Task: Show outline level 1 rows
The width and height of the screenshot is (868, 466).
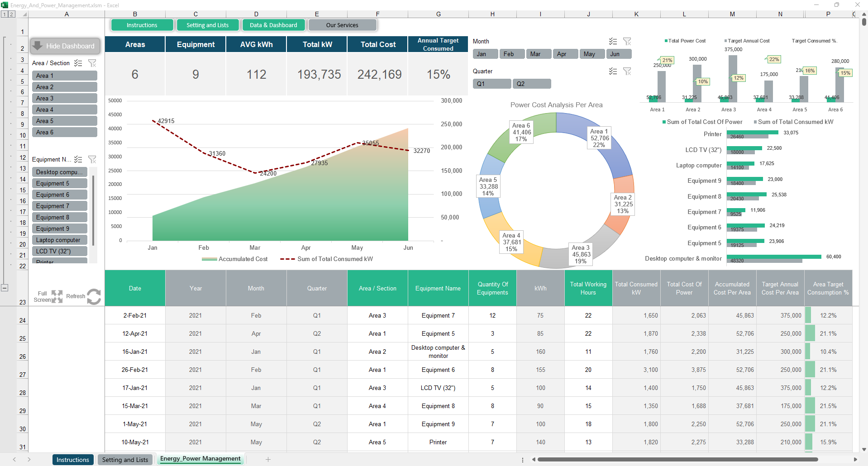Action: tap(4, 14)
